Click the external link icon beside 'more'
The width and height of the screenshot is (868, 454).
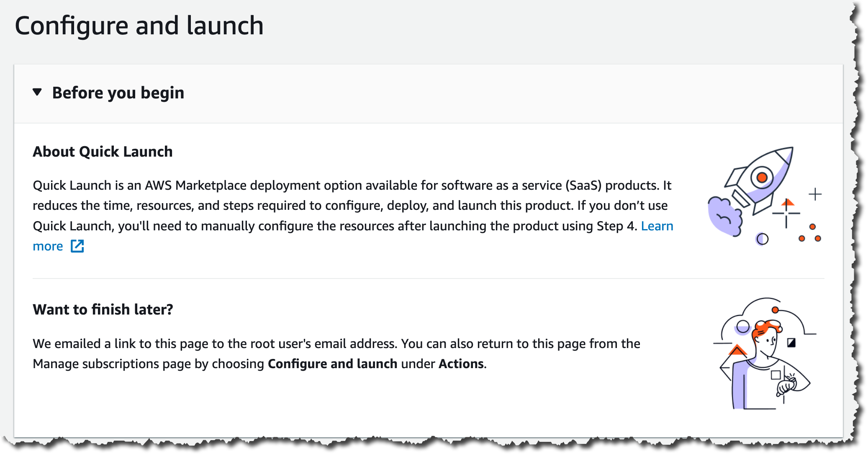77,246
